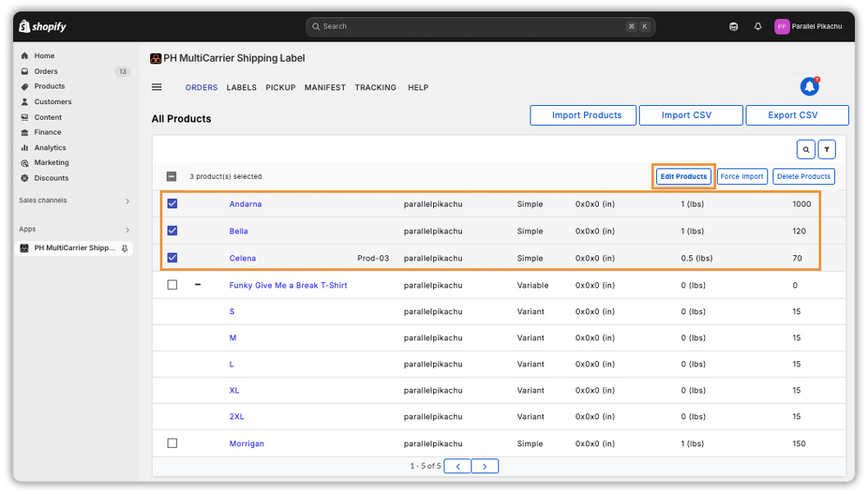This screenshot has height=494, width=868.
Task: Click the '1 - 5 of 5' pagination text
Action: click(x=425, y=466)
